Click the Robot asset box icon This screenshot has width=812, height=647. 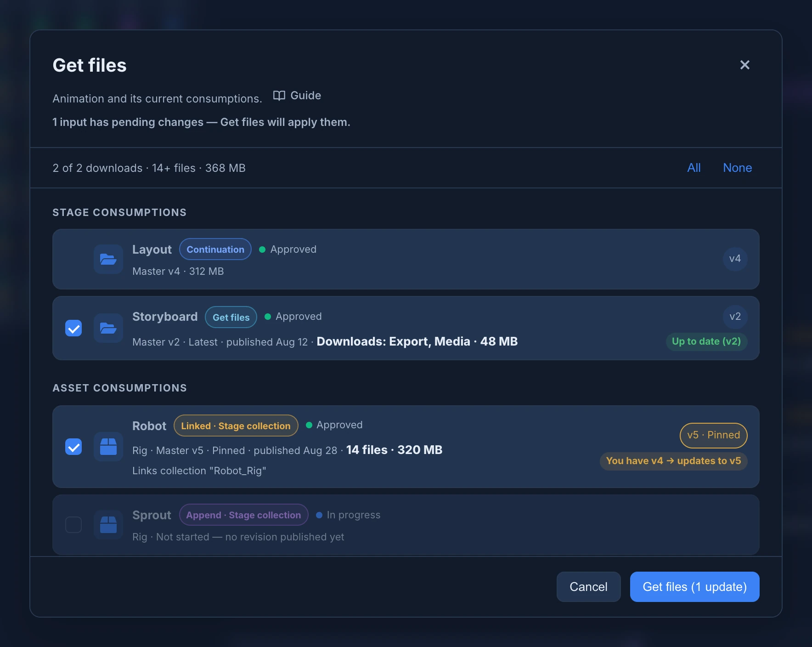108,447
